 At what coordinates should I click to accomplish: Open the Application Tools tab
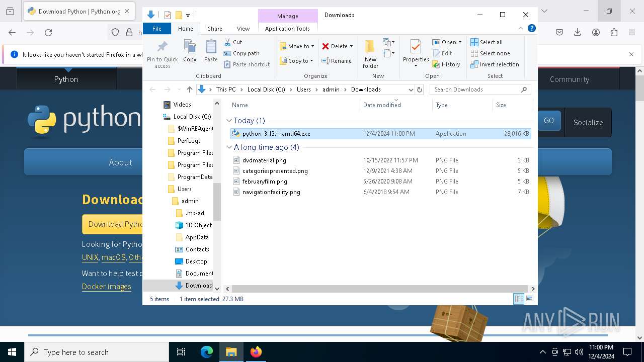click(287, 29)
